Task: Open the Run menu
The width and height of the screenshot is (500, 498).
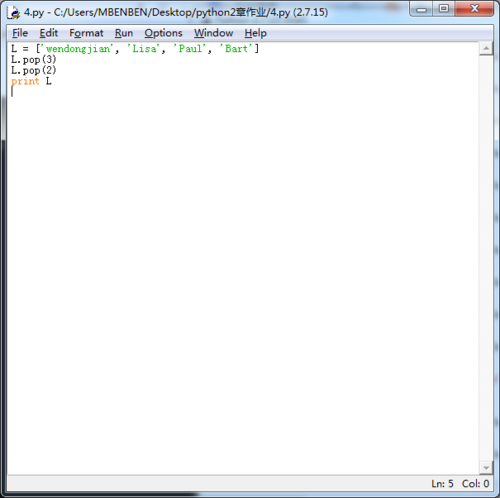Action: (124, 33)
